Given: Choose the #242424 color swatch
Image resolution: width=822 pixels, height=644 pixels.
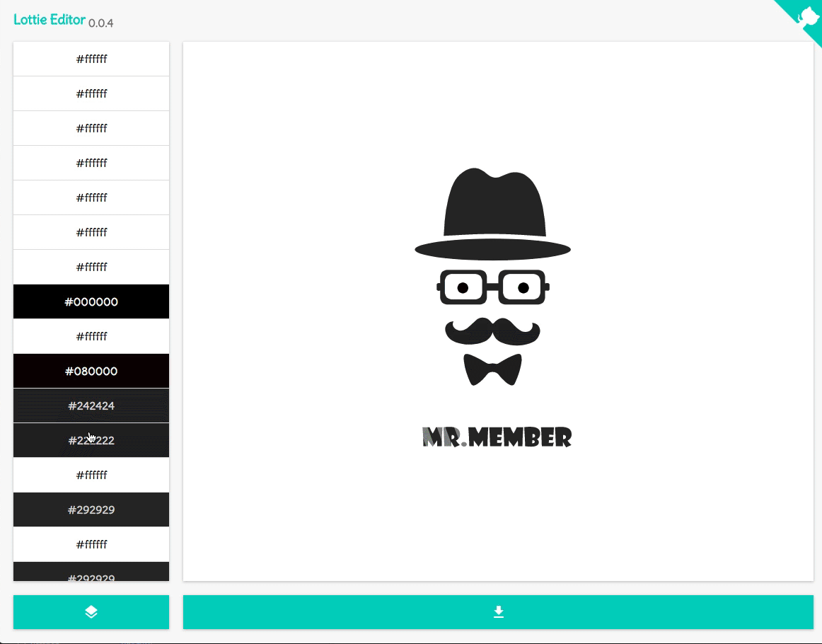Looking at the screenshot, I should tap(91, 406).
